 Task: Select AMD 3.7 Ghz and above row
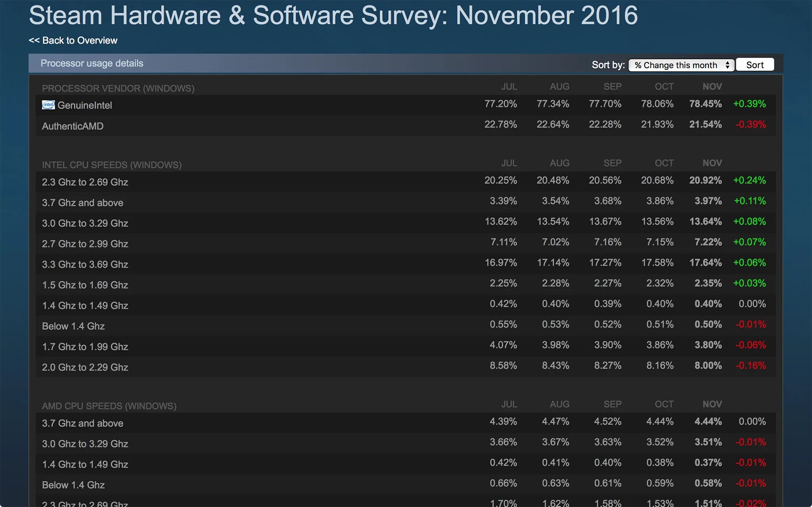click(406, 423)
